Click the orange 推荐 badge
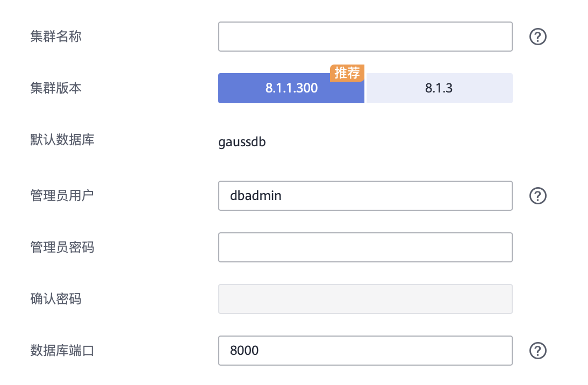 tap(347, 73)
